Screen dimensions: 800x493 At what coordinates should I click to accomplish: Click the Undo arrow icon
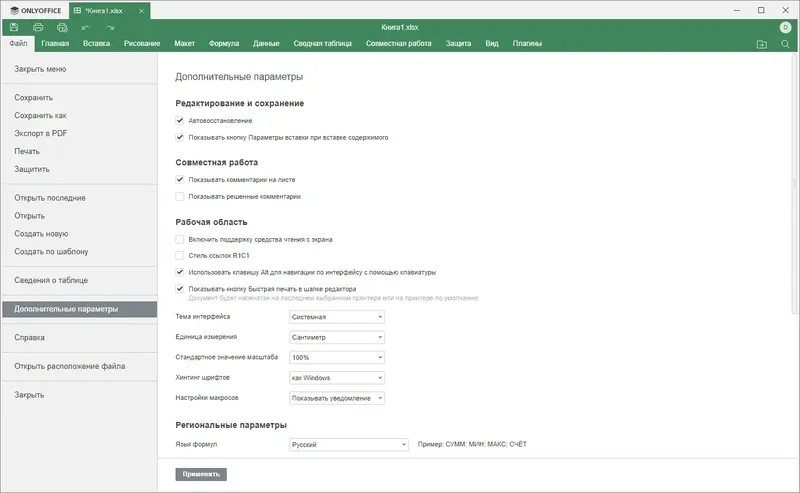85,28
